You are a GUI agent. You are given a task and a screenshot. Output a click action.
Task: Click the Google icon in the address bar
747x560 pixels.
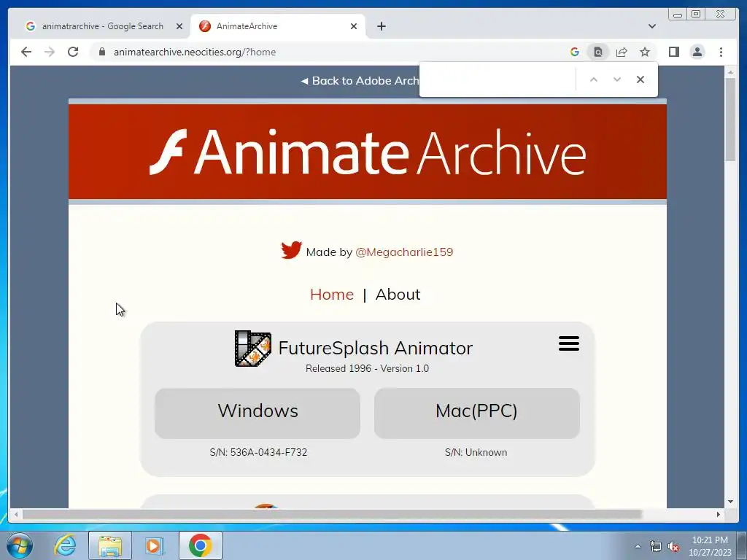pyautogui.click(x=575, y=52)
